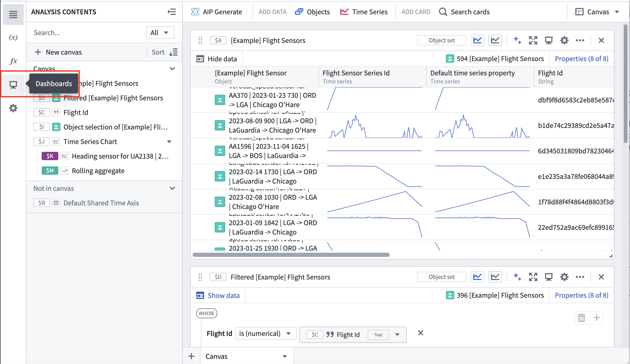Viewport: 630px width, 364px height.
Task: Expand Flight Sensors card to fullscreen
Action: (533, 40)
